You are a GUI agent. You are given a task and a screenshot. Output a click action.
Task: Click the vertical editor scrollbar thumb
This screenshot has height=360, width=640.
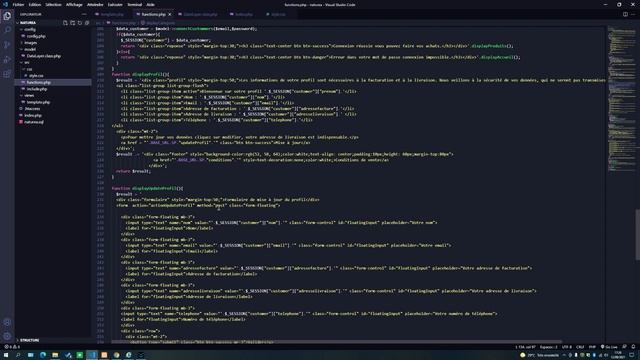click(638, 235)
